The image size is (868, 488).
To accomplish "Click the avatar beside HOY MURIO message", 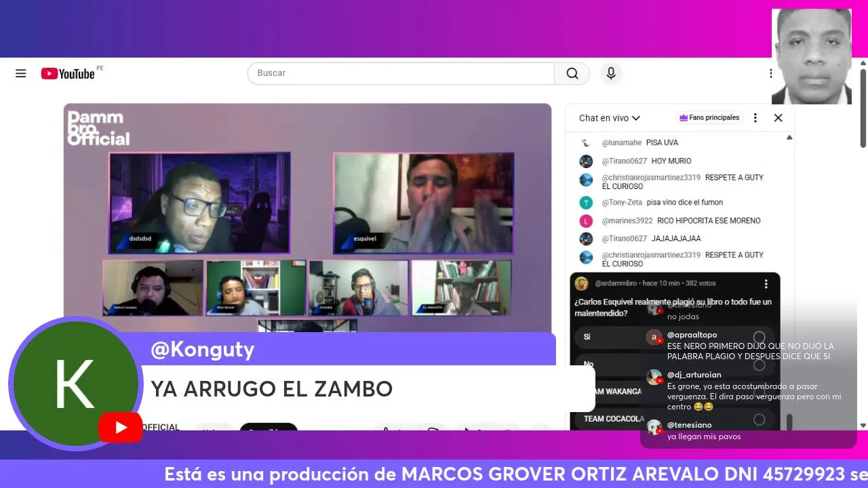I will (587, 161).
